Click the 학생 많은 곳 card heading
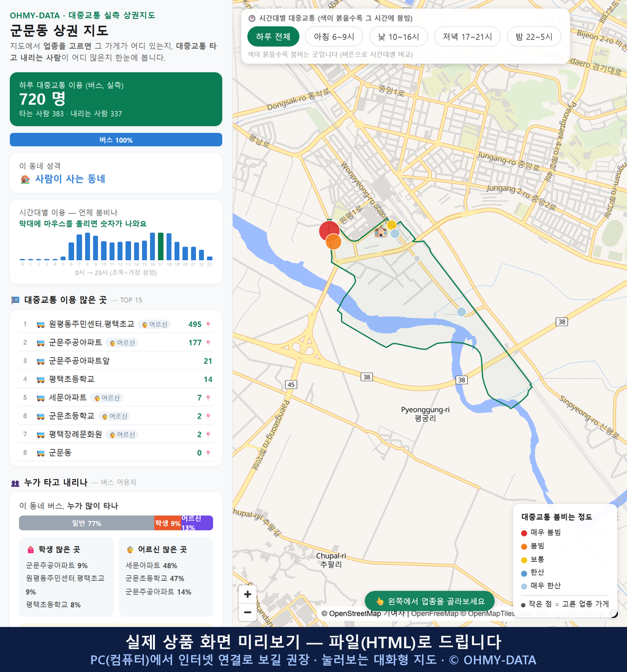Image resolution: width=627 pixels, height=672 pixels. point(54,550)
